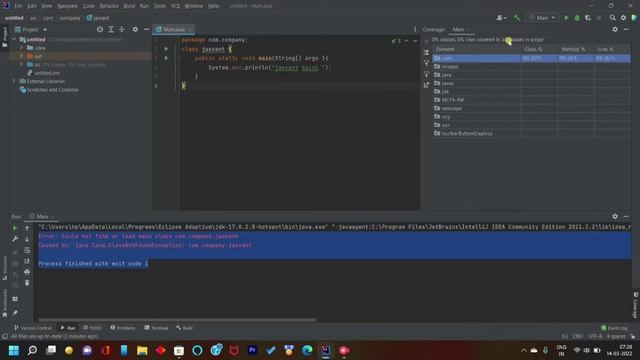Select the javax row in coverage table

531,83
